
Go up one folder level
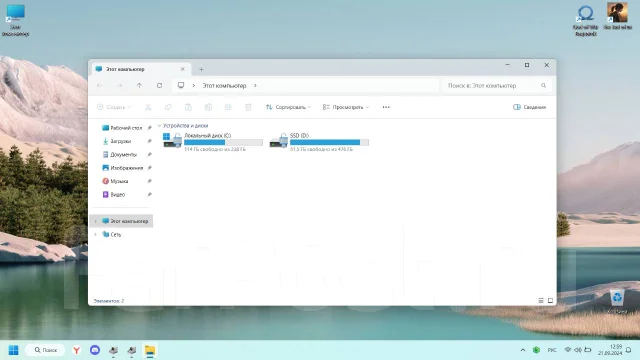[140, 85]
